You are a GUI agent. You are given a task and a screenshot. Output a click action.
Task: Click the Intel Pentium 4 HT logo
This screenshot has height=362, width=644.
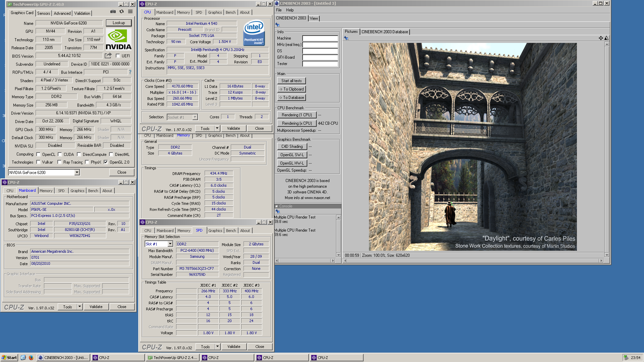coord(254,33)
